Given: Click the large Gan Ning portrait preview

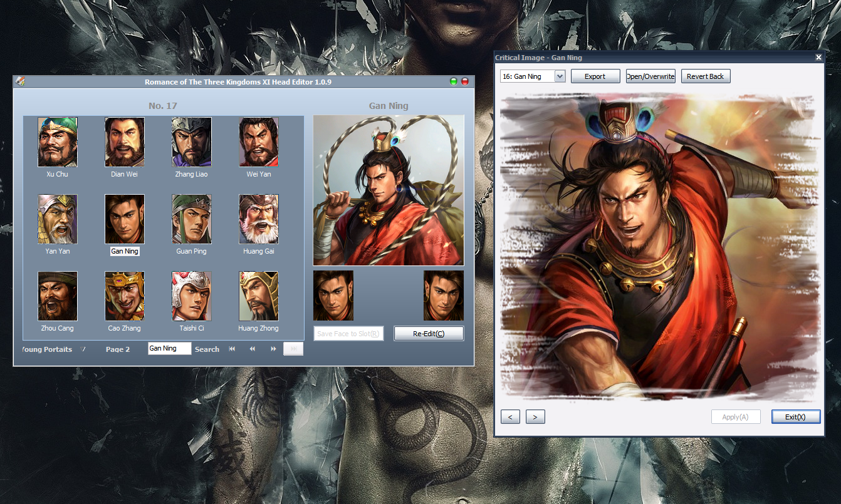Looking at the screenshot, I should [x=389, y=190].
